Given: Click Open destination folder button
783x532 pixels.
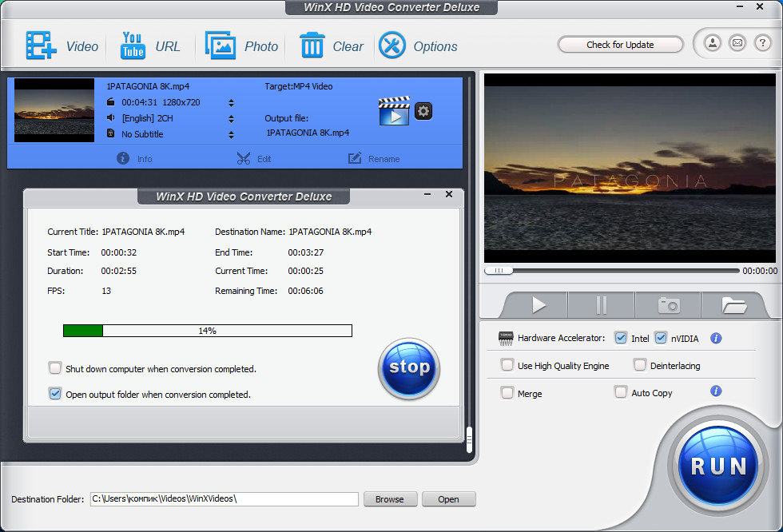Looking at the screenshot, I should tap(448, 499).
